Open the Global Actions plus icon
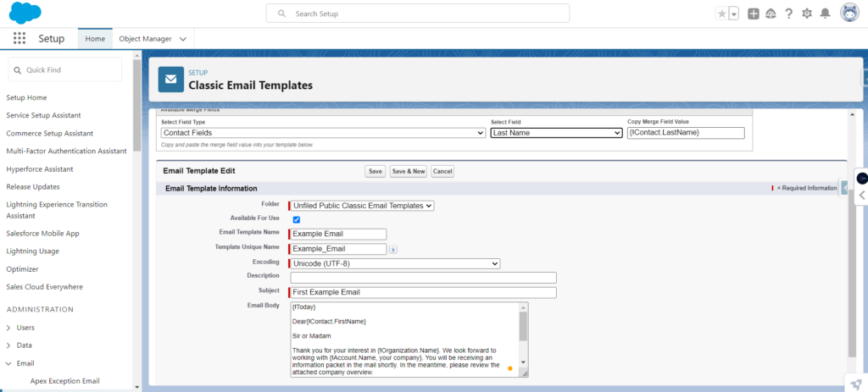868x392 pixels. (x=754, y=14)
